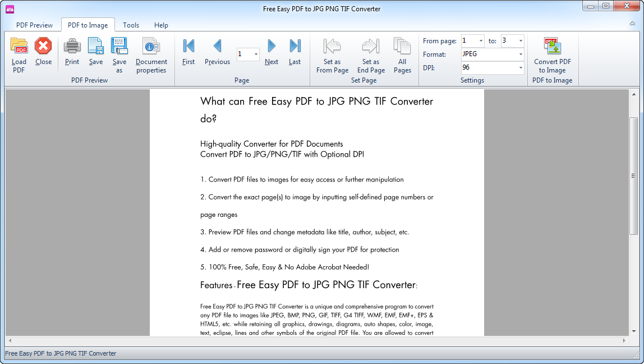The height and width of the screenshot is (364, 644).
Task: Click the 'What can Free Easy PDF' heading
Action: point(316,110)
